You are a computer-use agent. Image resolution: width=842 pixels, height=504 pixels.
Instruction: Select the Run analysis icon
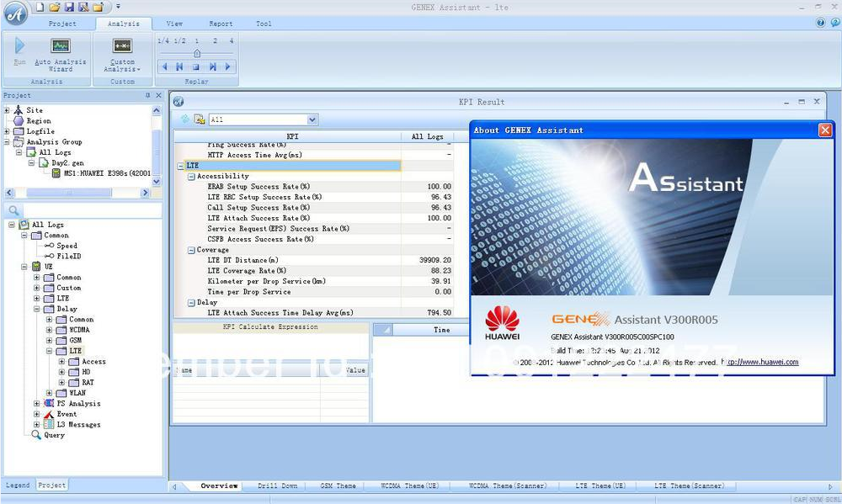[x=19, y=46]
